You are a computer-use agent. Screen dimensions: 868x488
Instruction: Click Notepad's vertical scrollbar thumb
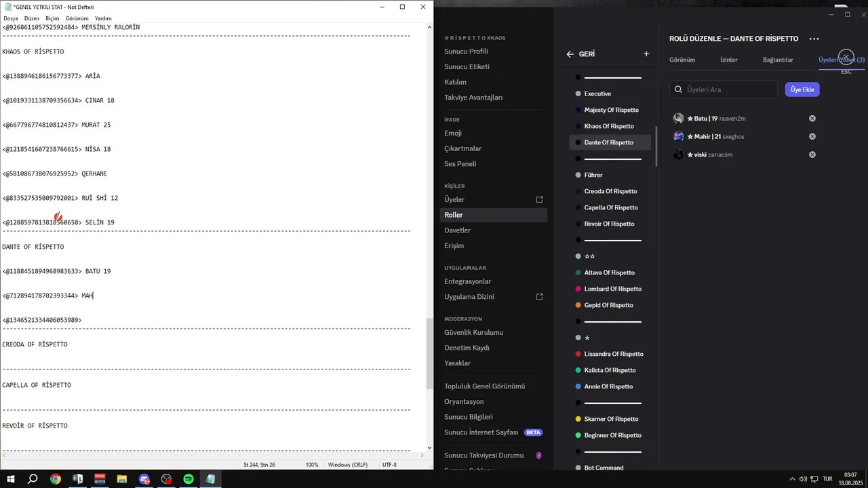point(429,353)
